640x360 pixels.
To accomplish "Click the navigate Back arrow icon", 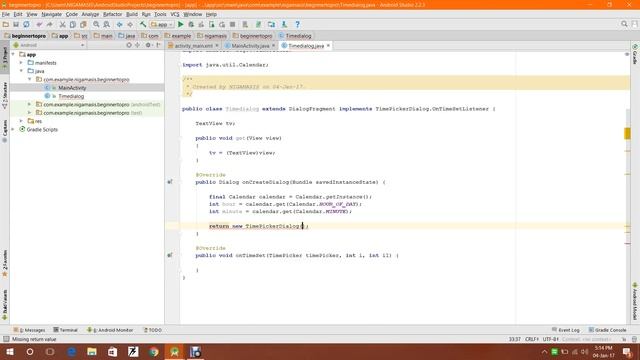I will pyautogui.click(x=120, y=24).
